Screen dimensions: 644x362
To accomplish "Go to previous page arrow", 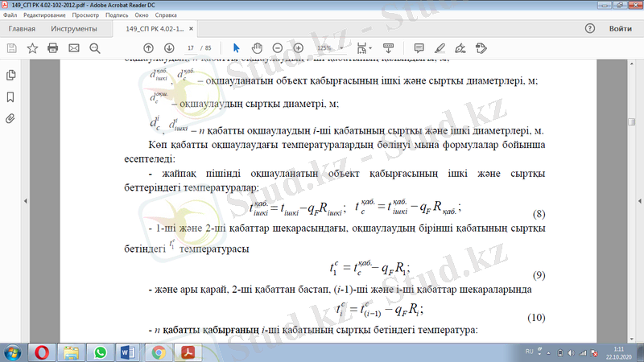I will (x=148, y=48).
